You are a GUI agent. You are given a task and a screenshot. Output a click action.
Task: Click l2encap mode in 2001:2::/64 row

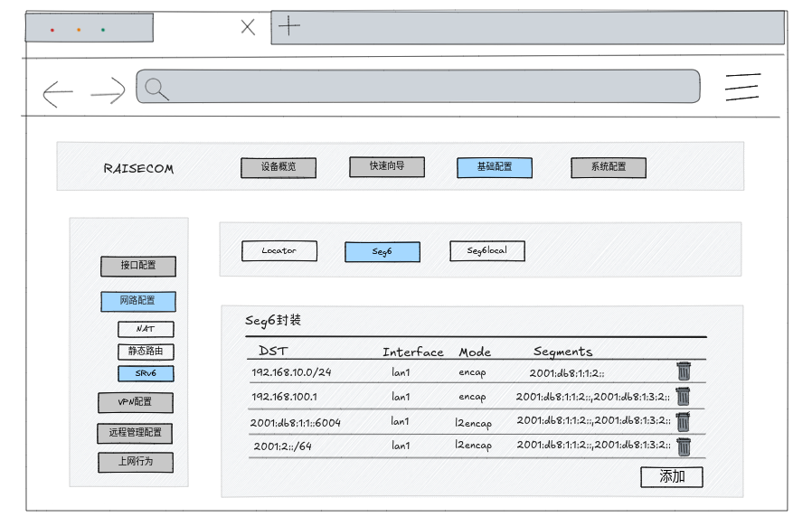pos(473,446)
